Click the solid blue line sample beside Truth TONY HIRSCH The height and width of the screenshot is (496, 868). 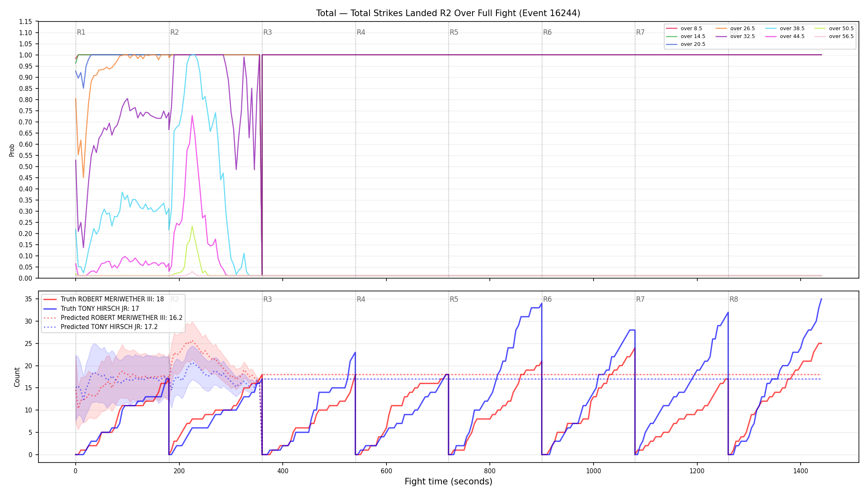[50, 308]
